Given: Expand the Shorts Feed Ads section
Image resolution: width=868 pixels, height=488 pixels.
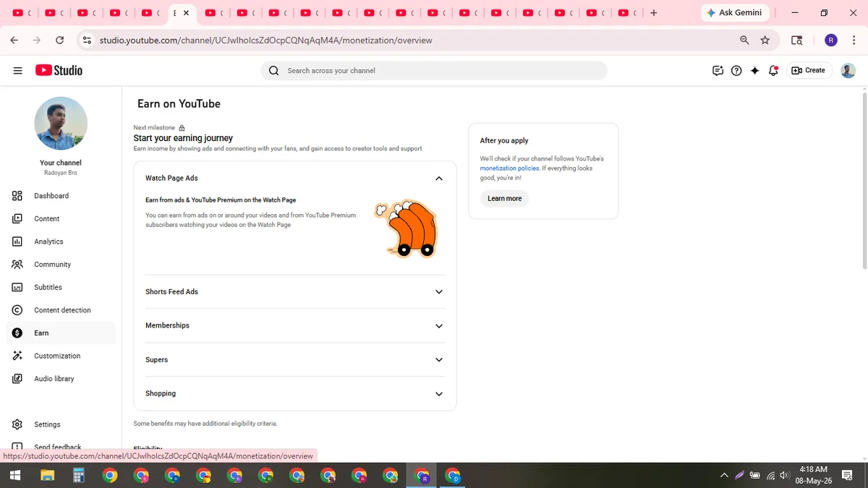Looking at the screenshot, I should (438, 292).
